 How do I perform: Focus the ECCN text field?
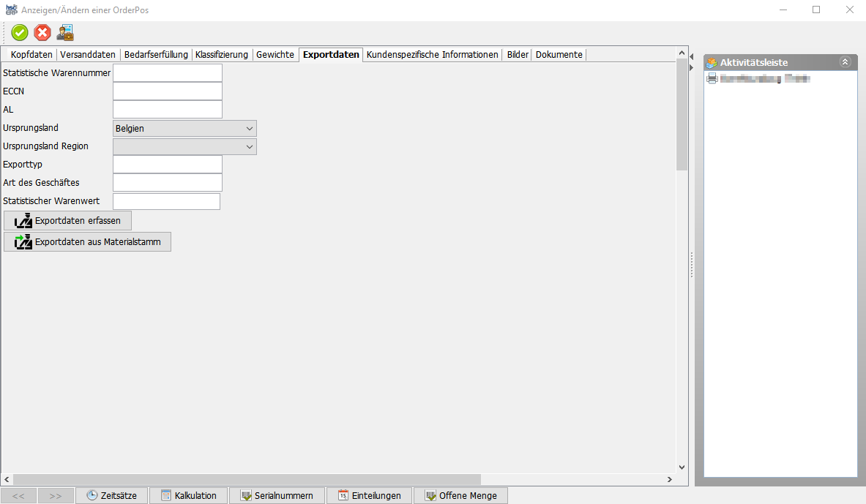tap(167, 91)
